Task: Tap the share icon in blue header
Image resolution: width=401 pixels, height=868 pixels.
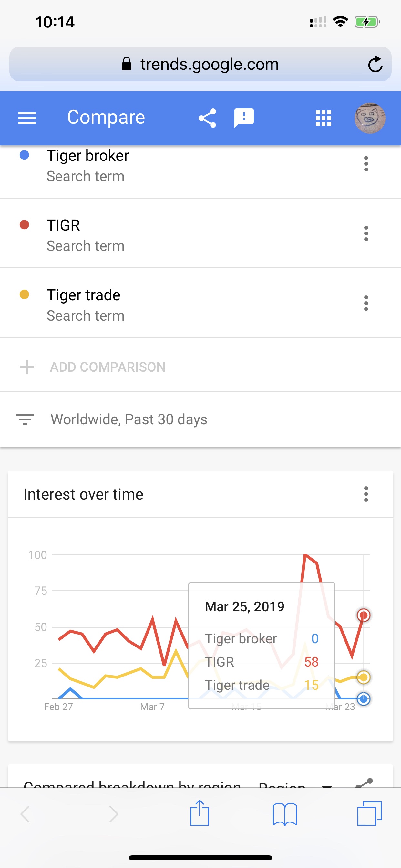Action: (207, 118)
